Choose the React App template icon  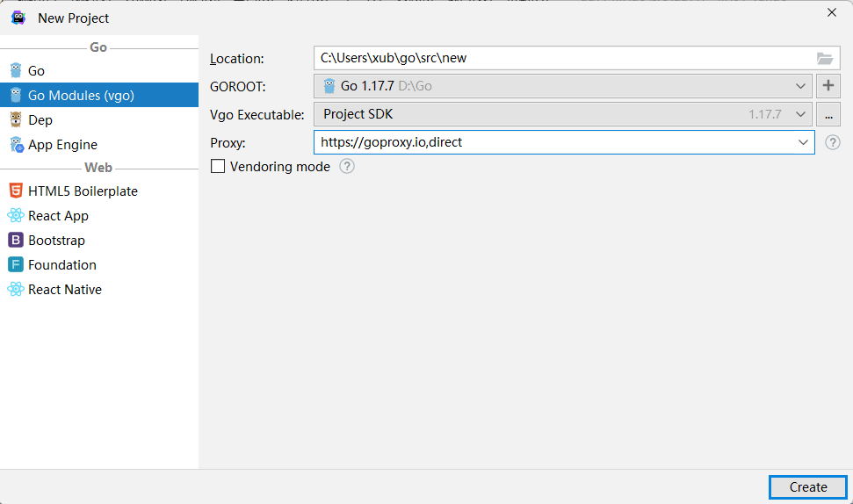pos(15,215)
